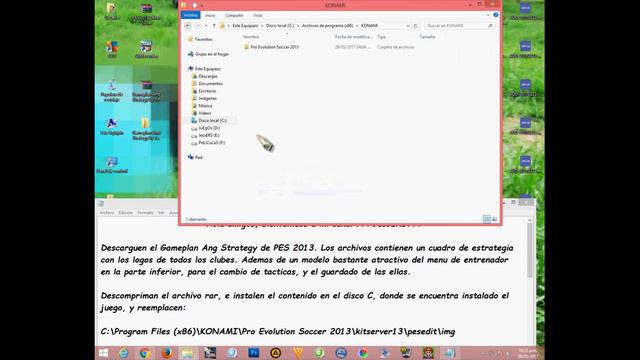This screenshot has width=640, height=360.
Task: Open the Compartir ribbon tab
Action: tap(234, 16)
